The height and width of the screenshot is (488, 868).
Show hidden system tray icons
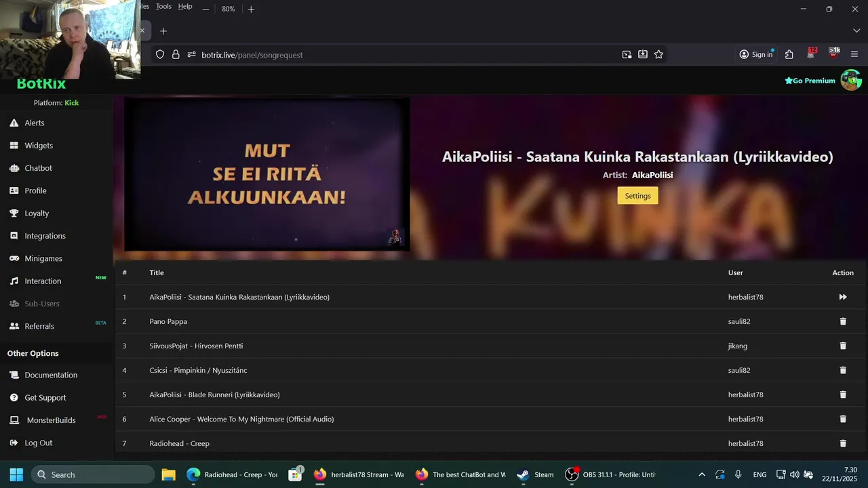click(x=702, y=474)
